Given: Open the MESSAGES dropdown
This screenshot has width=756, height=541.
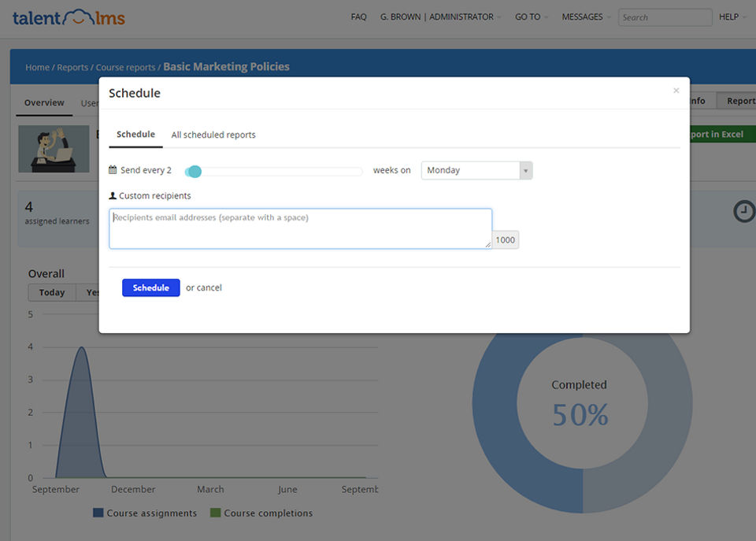Looking at the screenshot, I should pyautogui.click(x=585, y=17).
